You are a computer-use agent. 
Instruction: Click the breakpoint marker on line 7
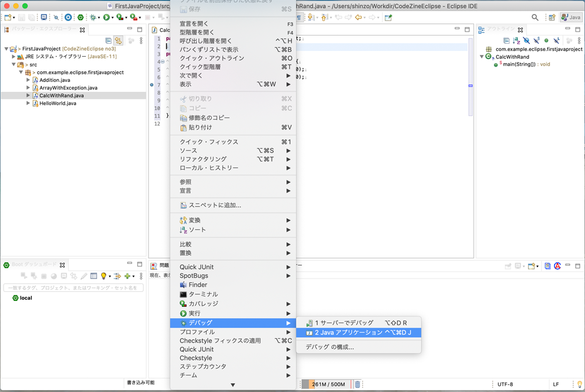coord(152,85)
